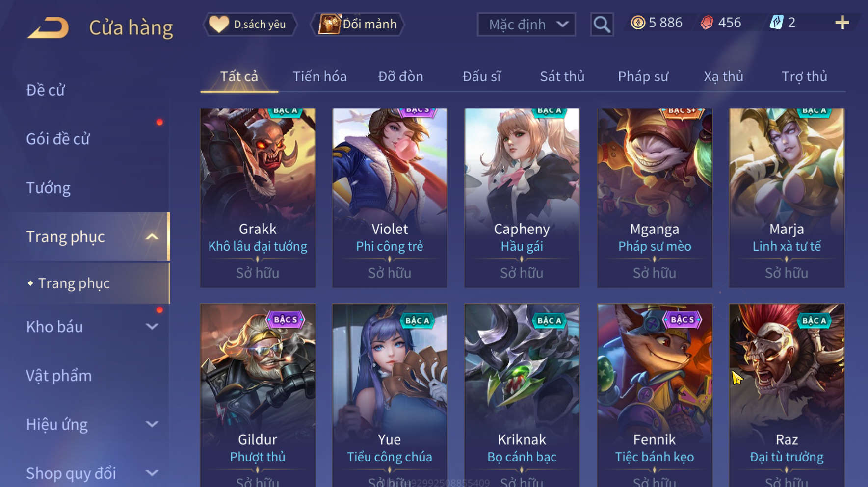Switch to the Sát thủ tab
This screenshot has width=868, height=487.
(x=562, y=77)
